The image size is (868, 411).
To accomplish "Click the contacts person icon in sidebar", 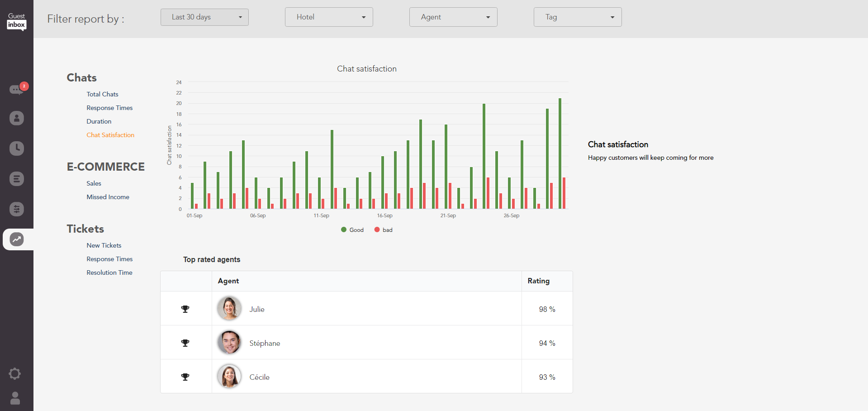I will (x=17, y=118).
